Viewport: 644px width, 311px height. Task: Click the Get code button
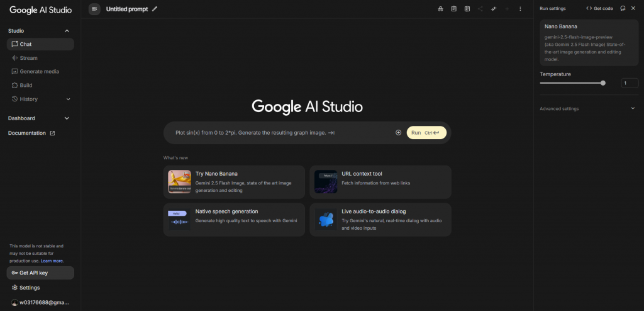click(599, 8)
